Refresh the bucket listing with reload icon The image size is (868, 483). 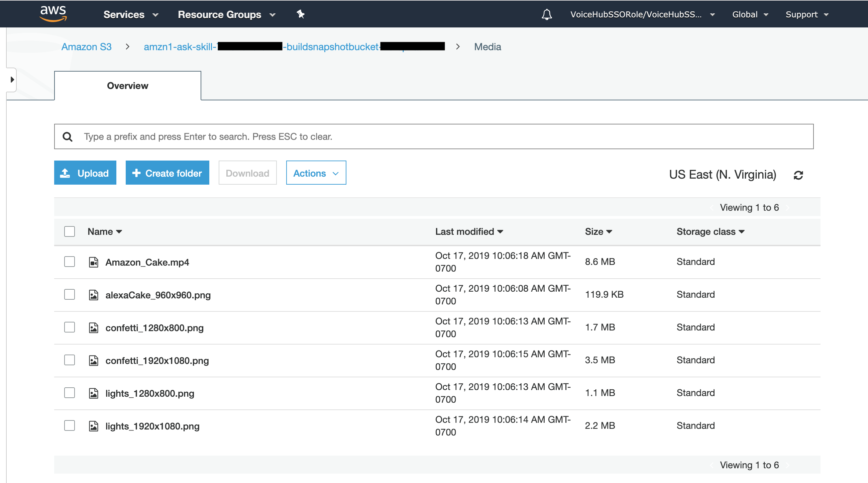(x=798, y=175)
